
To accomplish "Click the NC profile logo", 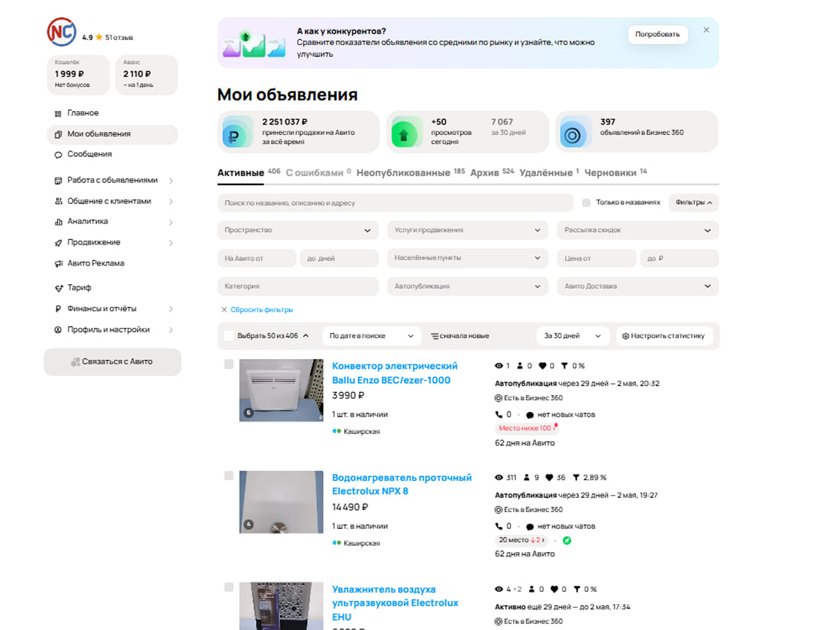I will pos(62,32).
